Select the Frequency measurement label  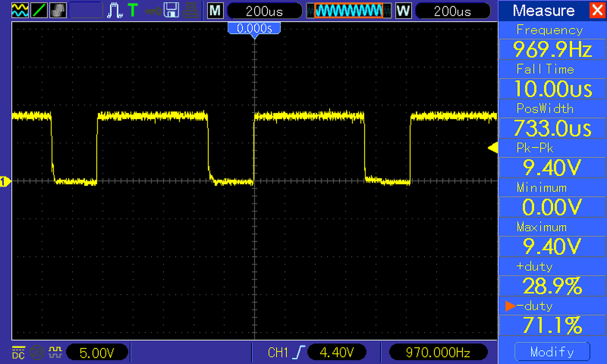[550, 30]
